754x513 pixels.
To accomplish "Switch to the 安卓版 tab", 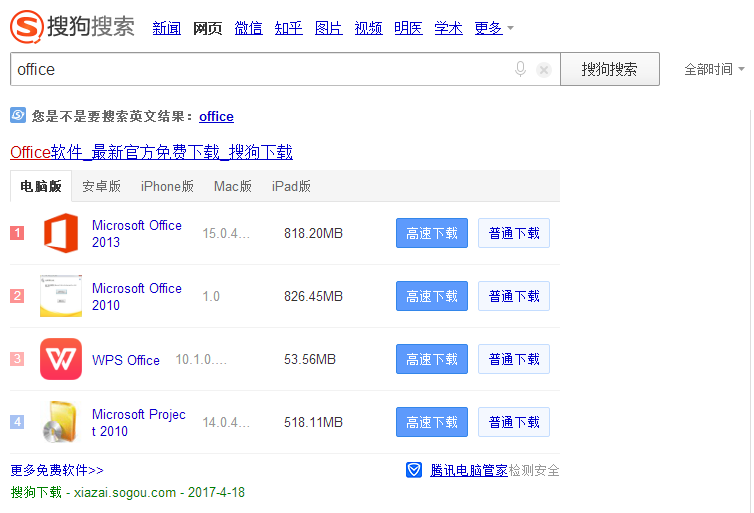I will [x=101, y=186].
